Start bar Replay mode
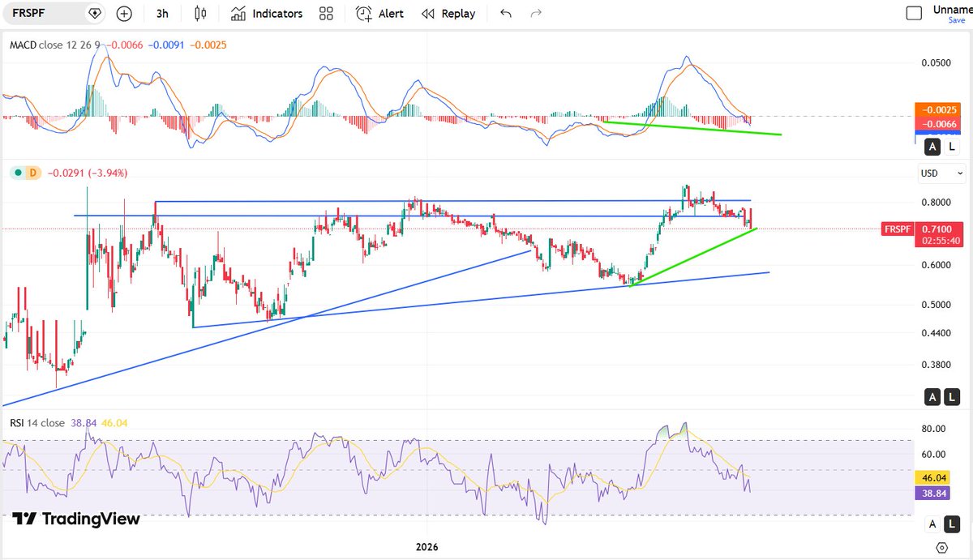The image size is (973, 560). [448, 14]
